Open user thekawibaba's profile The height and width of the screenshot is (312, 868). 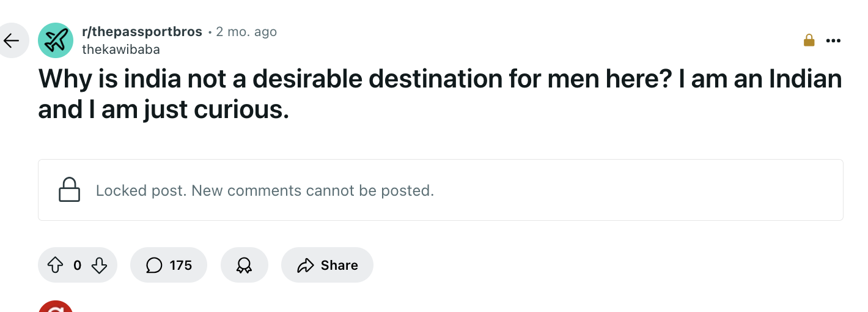pos(121,50)
